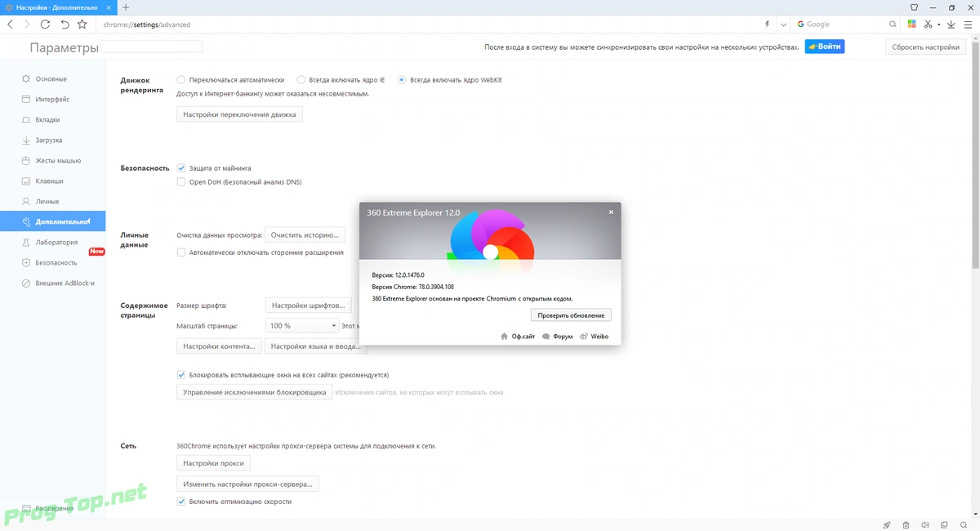Toggle Защита от майнинга checkbox

[181, 168]
